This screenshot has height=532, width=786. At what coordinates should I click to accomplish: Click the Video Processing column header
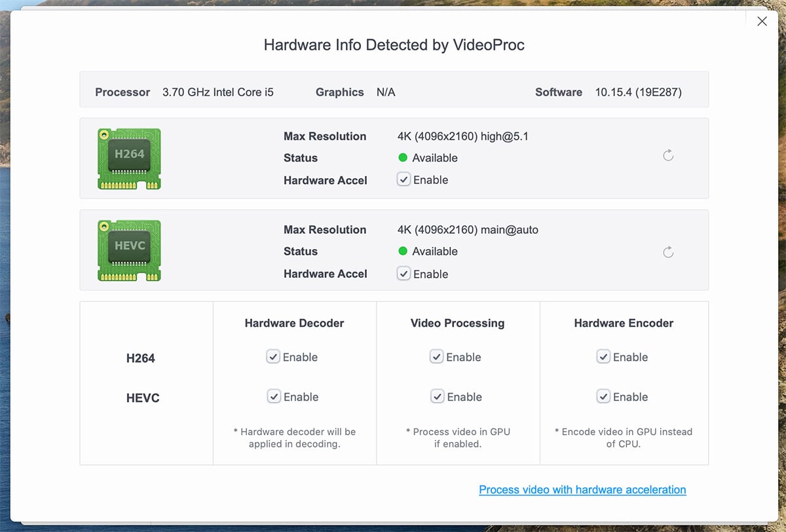click(x=458, y=323)
